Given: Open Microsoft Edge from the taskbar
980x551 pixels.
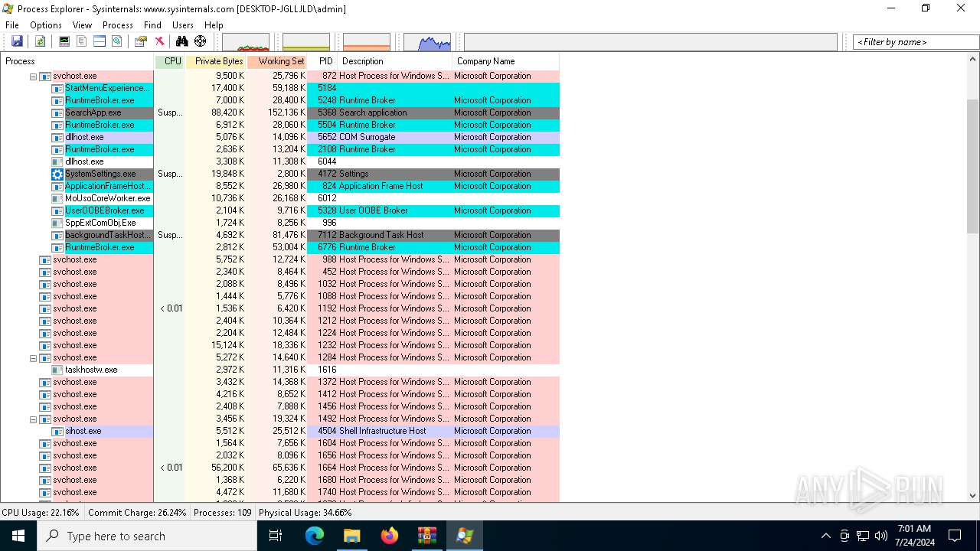Looking at the screenshot, I should [x=315, y=536].
